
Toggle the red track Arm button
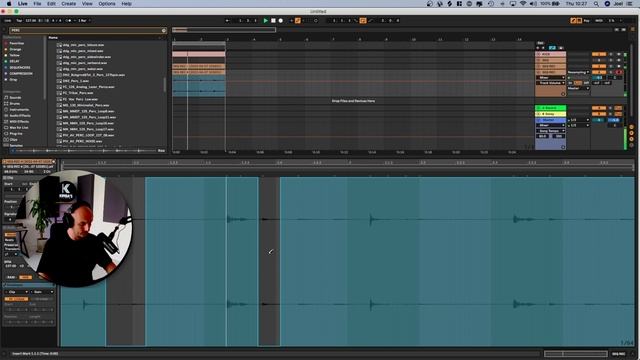619,72
